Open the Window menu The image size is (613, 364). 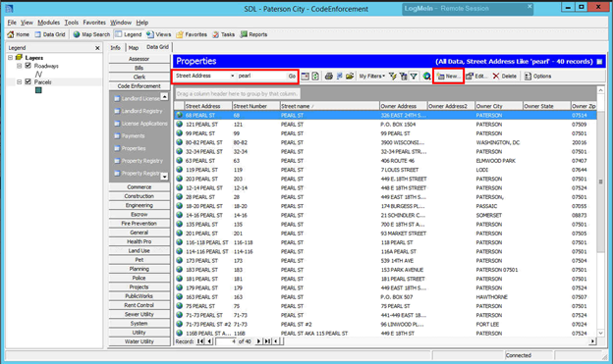click(121, 23)
